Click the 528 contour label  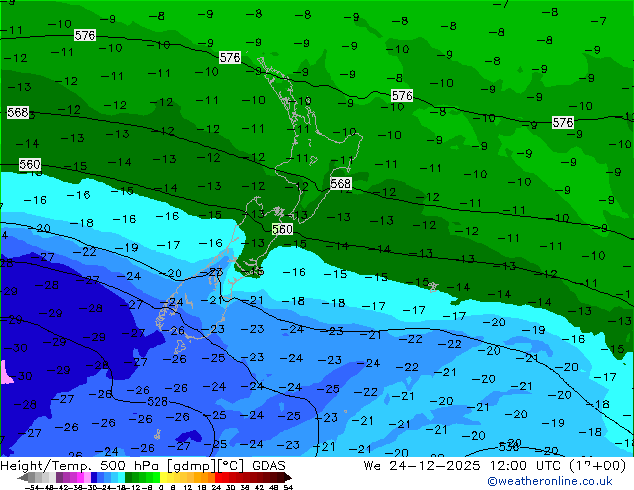tap(158, 401)
